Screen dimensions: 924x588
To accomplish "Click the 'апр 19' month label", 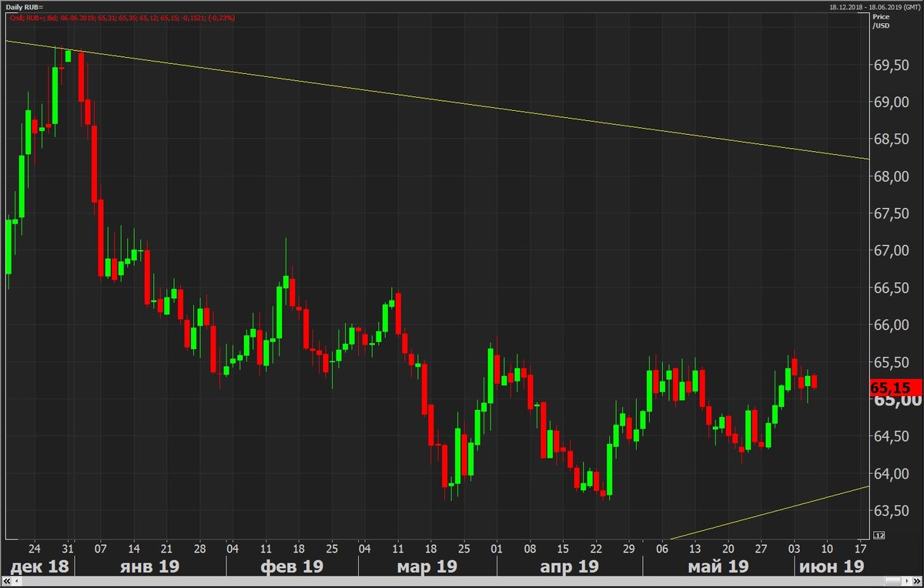I will click(567, 566).
